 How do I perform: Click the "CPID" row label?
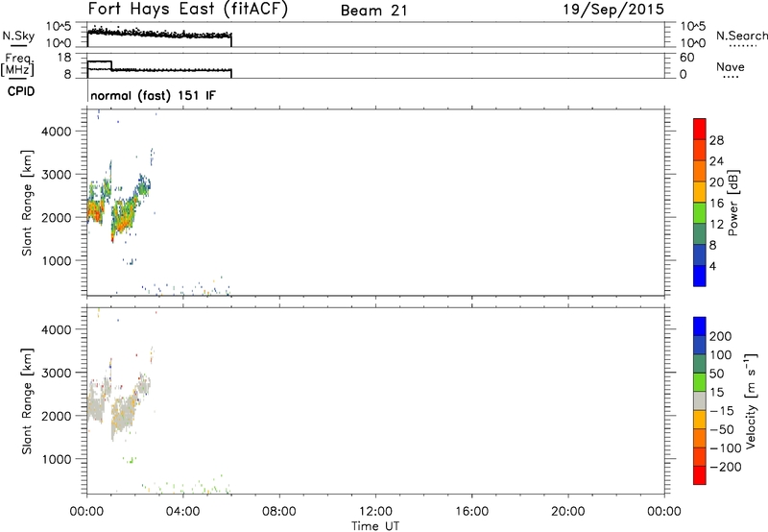[21, 91]
